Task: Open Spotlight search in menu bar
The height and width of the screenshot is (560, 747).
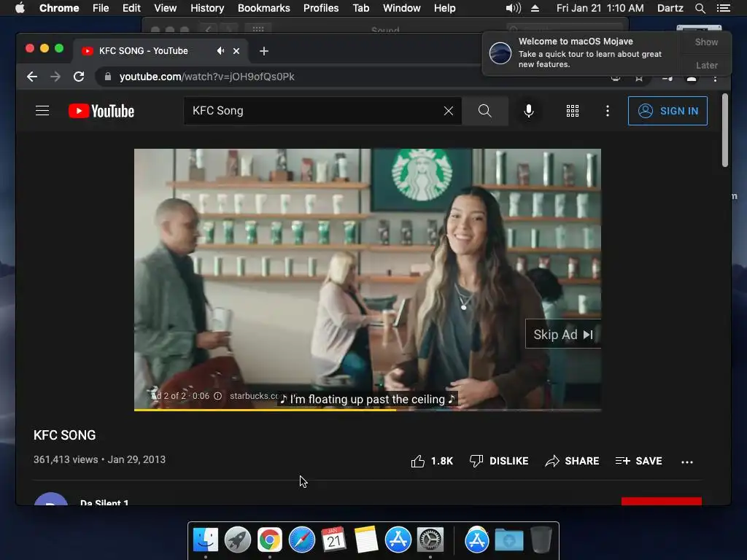Action: point(700,8)
